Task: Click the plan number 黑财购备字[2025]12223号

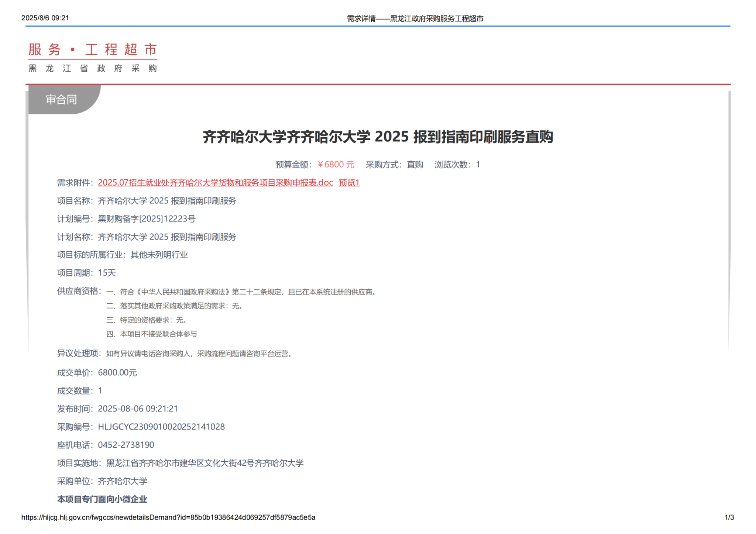Action: point(147,219)
